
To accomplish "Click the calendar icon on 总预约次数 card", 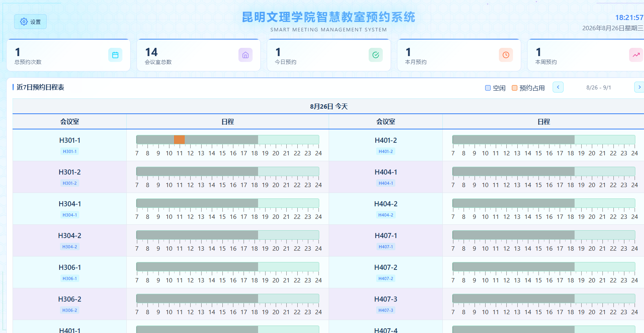I will click(x=115, y=55).
